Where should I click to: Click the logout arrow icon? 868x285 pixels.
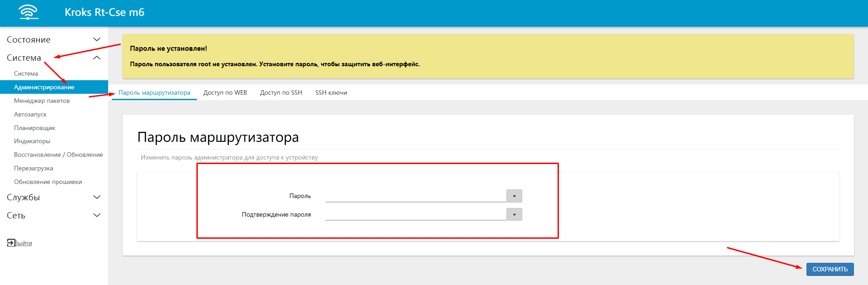11,243
